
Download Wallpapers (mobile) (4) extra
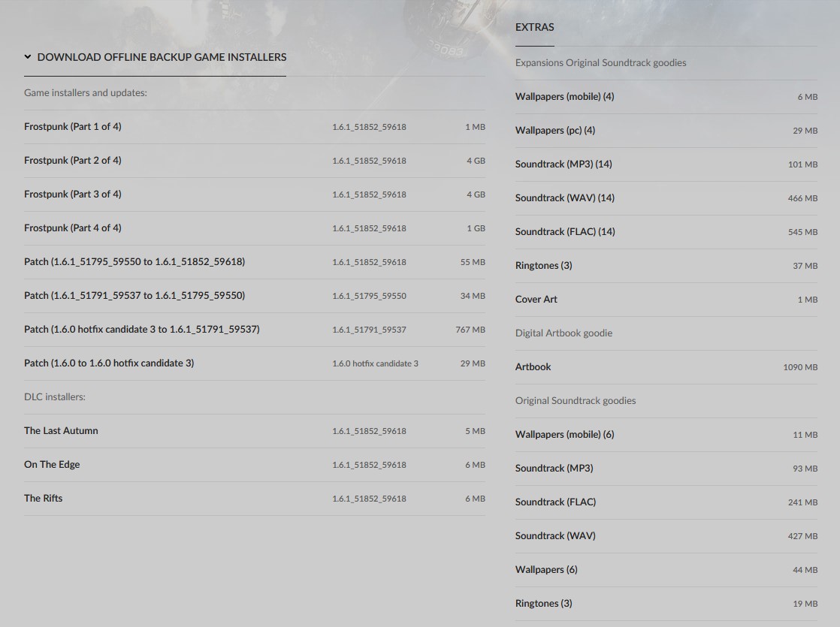click(666, 97)
